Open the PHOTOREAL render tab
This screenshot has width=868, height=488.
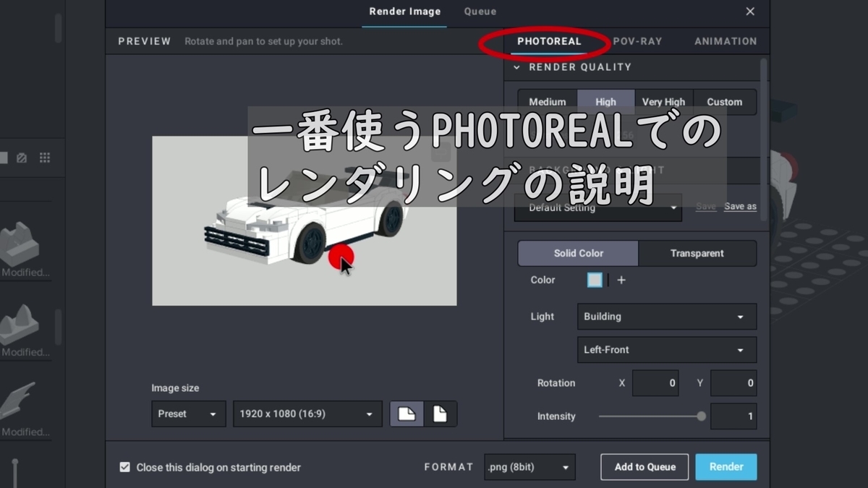tap(549, 41)
